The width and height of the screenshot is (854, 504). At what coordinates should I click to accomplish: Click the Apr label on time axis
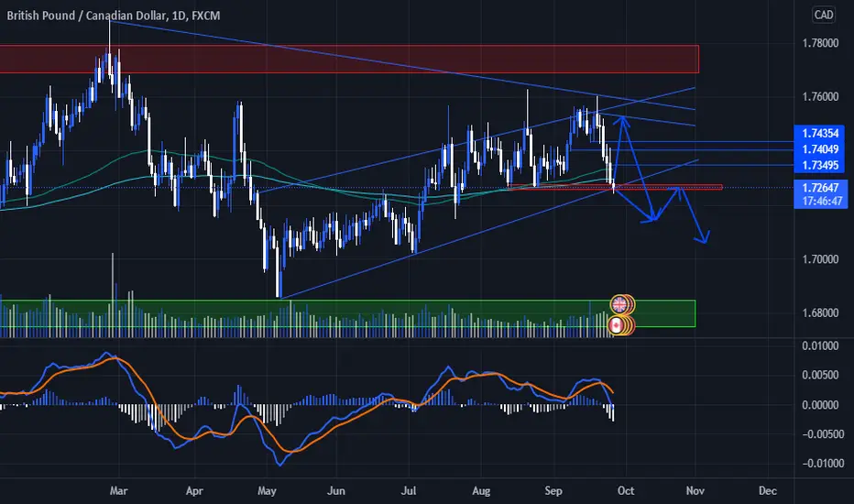click(x=194, y=491)
